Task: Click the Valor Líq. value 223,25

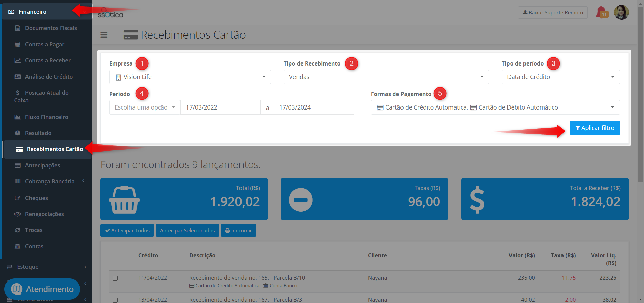Action: click(608, 278)
